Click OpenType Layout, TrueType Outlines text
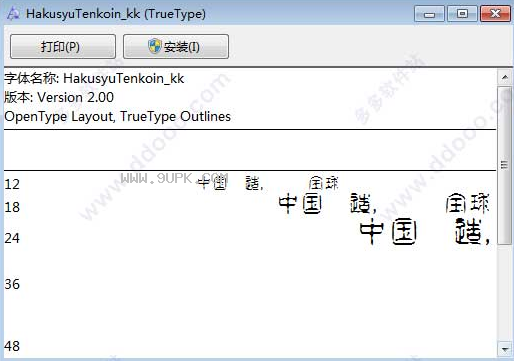The height and width of the screenshot is (361, 514). (x=117, y=116)
